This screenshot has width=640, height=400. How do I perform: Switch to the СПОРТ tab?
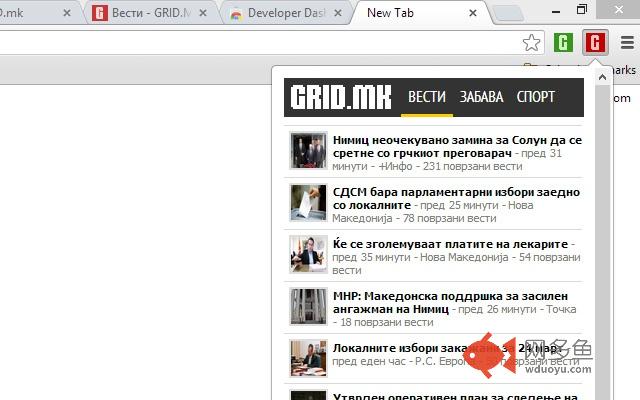[x=536, y=97]
